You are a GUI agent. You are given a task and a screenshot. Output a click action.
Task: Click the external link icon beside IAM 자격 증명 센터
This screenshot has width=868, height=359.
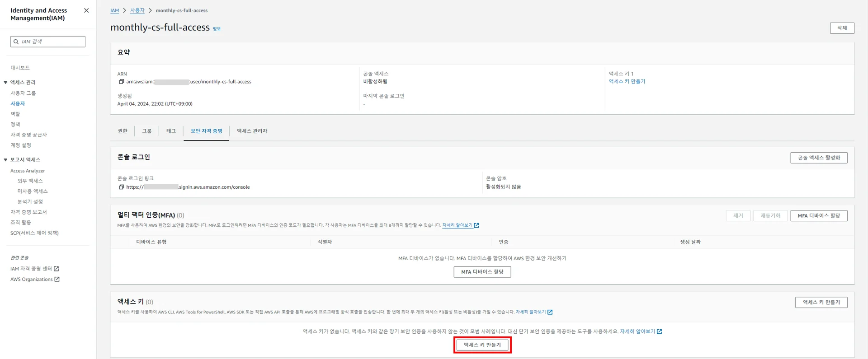point(57,269)
